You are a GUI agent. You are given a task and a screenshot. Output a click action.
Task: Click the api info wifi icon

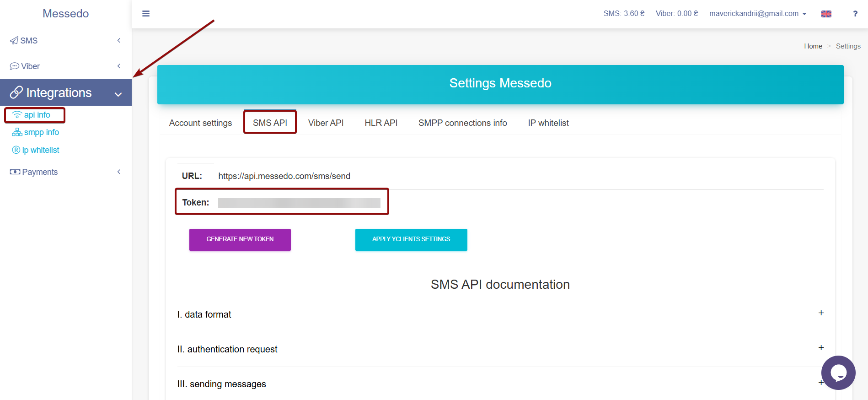(17, 115)
